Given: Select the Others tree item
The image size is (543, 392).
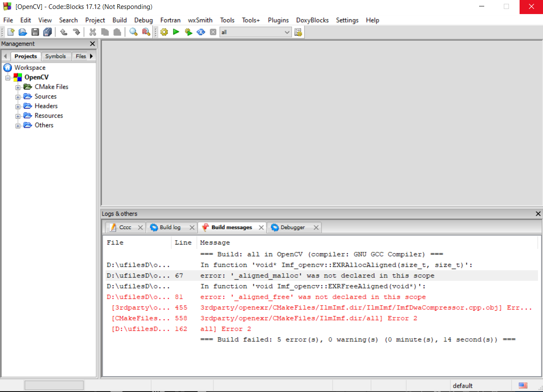Looking at the screenshot, I should pos(44,125).
